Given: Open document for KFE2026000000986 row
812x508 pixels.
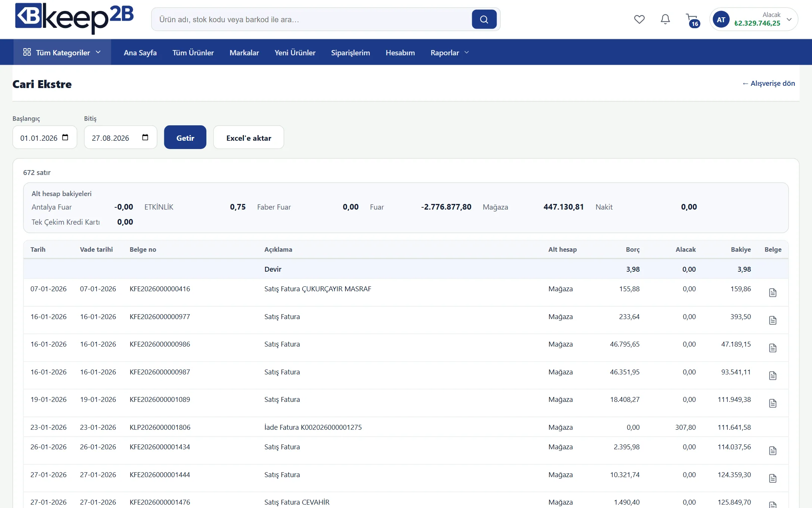Looking at the screenshot, I should (773, 348).
